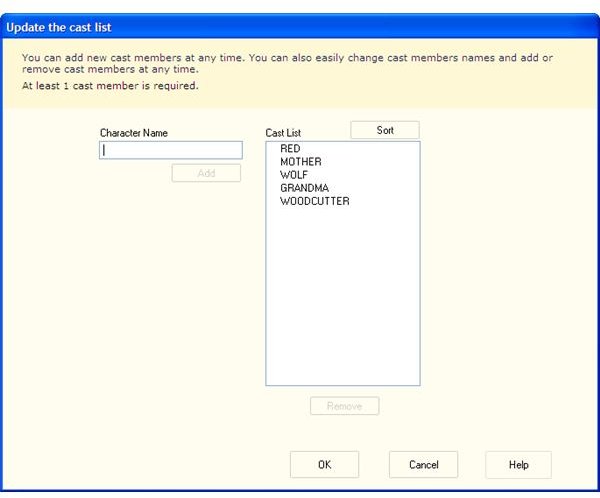Cancel the cast list update
This screenshot has width=600, height=498.
tap(424, 464)
